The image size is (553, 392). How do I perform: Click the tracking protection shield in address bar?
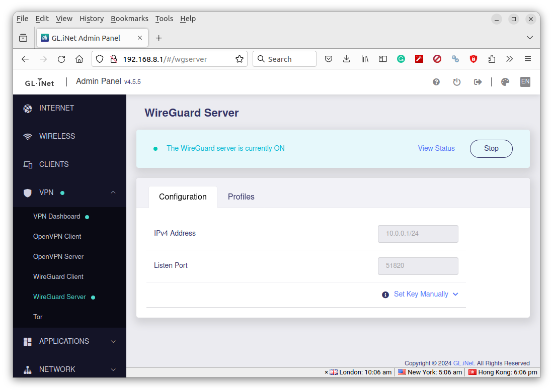tap(100, 59)
